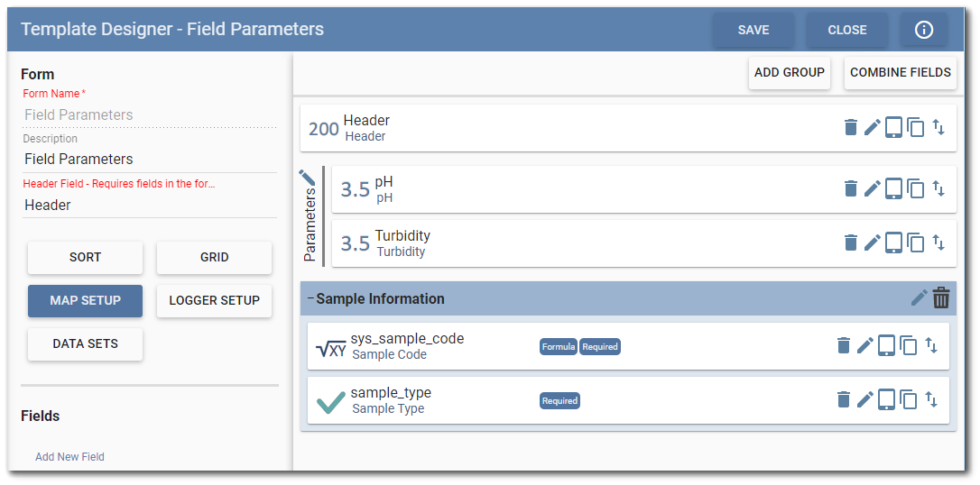
Task: Collapse the Sample Information group
Action: coord(310,298)
